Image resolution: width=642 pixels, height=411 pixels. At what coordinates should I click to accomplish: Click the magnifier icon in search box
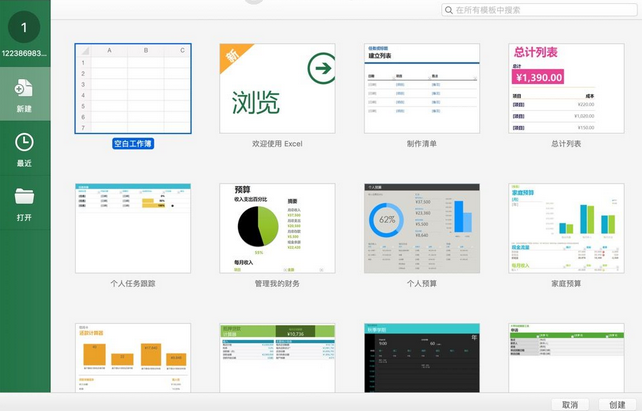(x=448, y=10)
